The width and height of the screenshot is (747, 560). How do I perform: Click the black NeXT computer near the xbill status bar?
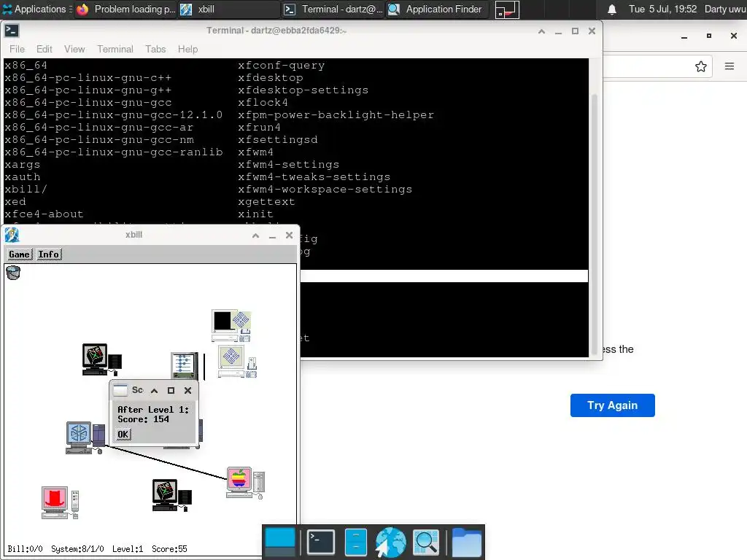pos(172,495)
